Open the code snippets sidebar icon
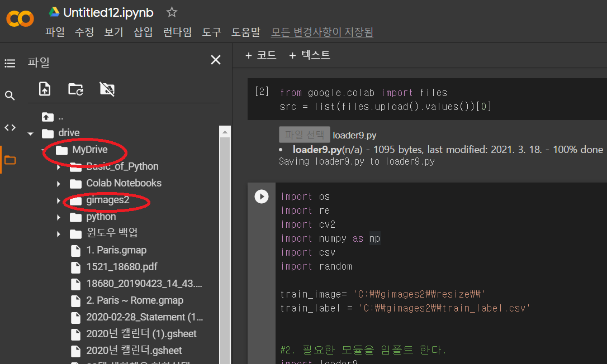 [x=10, y=128]
